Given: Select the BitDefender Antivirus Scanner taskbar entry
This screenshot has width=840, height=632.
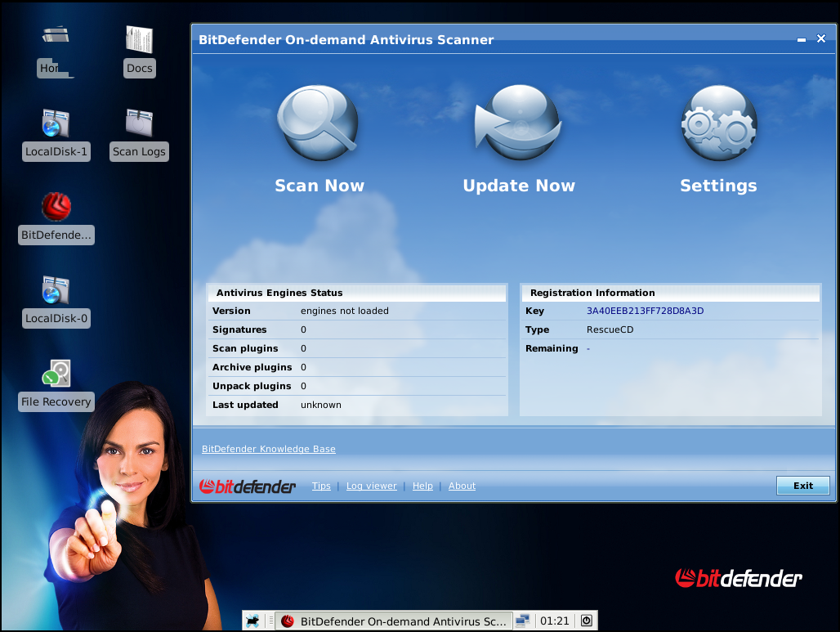Looking at the screenshot, I should pos(394,621).
